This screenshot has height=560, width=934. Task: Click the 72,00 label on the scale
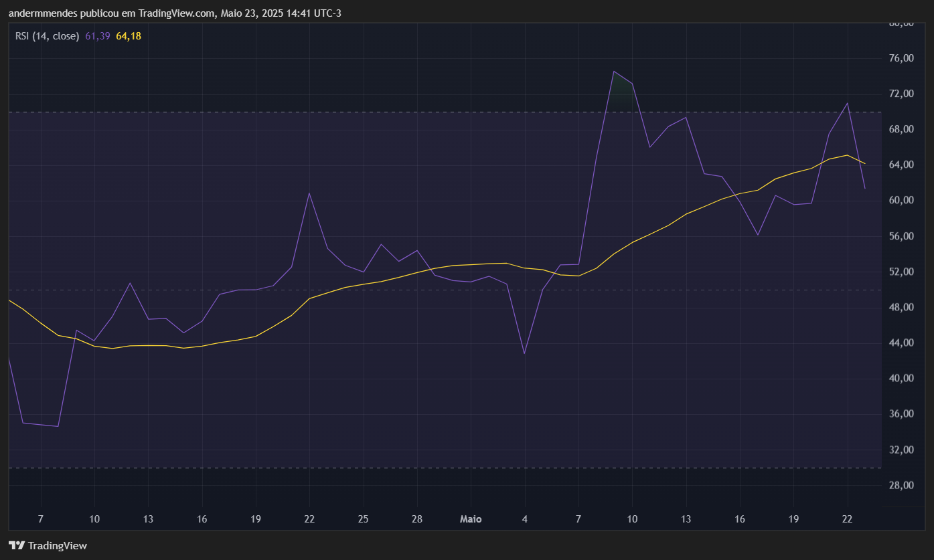900,94
